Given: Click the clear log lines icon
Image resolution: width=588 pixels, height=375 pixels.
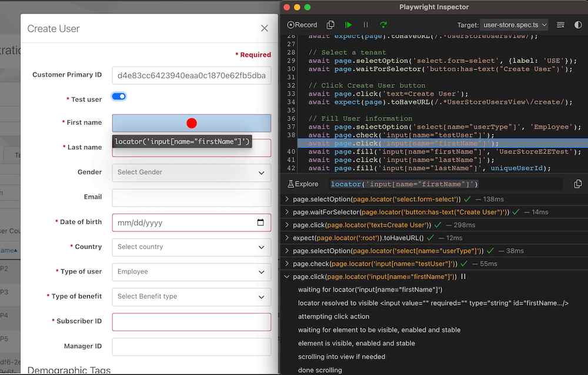Looking at the screenshot, I should pyautogui.click(x=560, y=25).
